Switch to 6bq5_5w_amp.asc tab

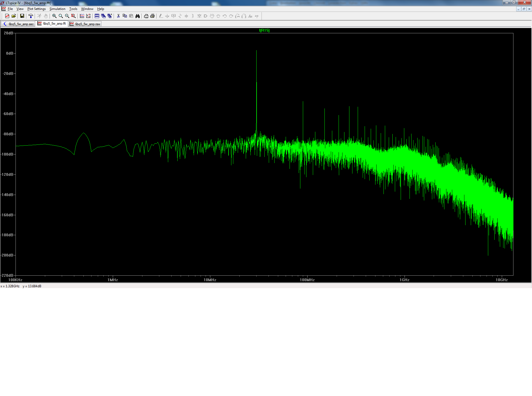(18, 24)
